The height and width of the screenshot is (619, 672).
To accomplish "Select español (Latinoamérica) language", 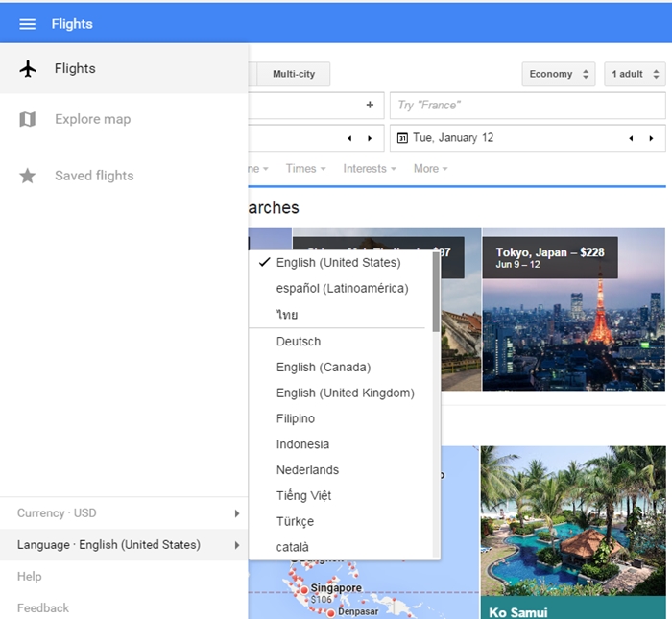I will [x=341, y=288].
